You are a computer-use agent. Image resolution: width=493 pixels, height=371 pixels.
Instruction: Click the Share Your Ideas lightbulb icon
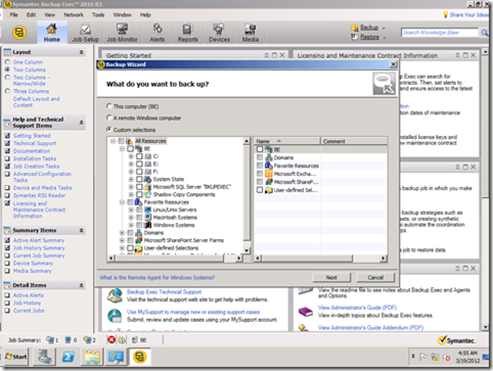point(445,14)
